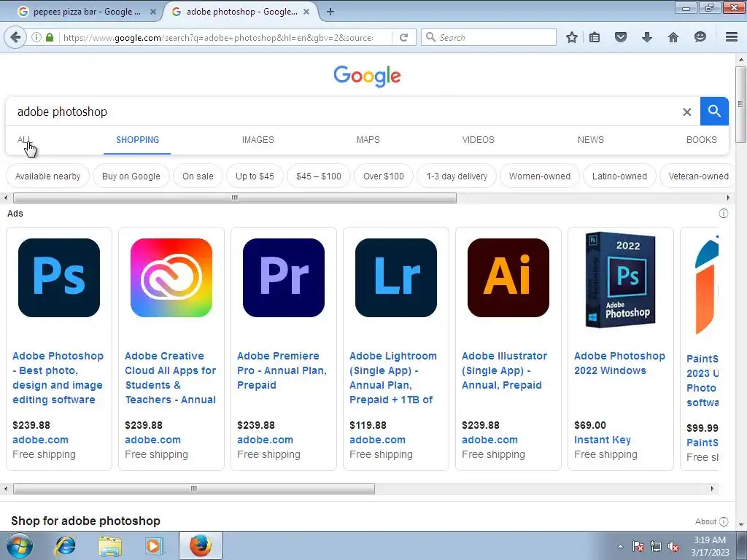Open Adobe Photoshop 2022 Windows link
The width and height of the screenshot is (747, 560).
click(x=619, y=363)
